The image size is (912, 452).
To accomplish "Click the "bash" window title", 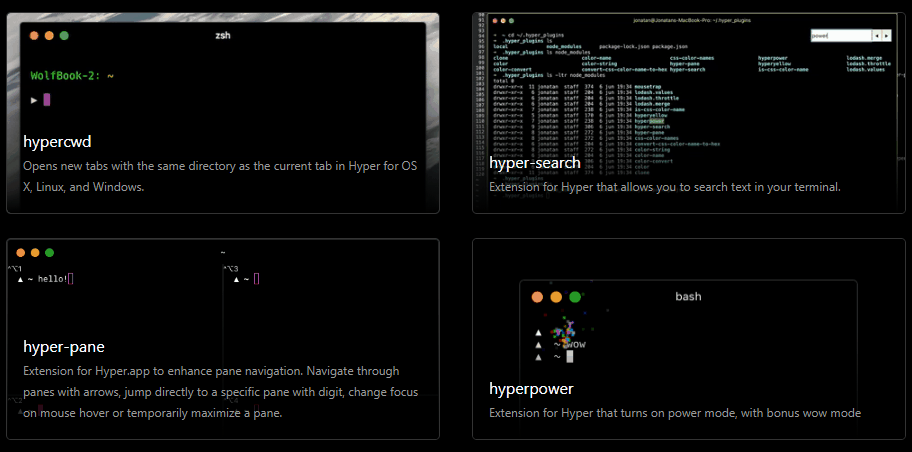I will click(x=688, y=297).
